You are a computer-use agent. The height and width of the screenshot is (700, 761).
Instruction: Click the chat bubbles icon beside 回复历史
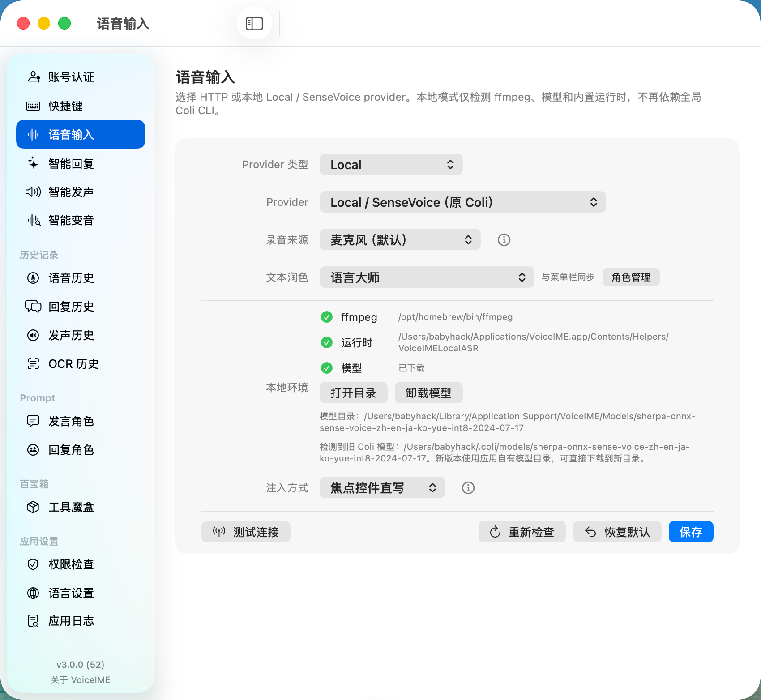[33, 307]
